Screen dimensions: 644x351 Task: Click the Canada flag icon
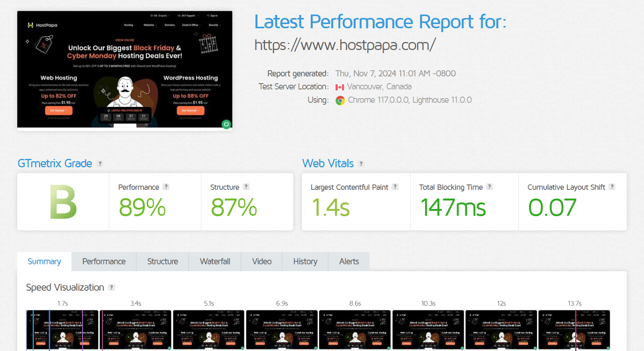(340, 87)
